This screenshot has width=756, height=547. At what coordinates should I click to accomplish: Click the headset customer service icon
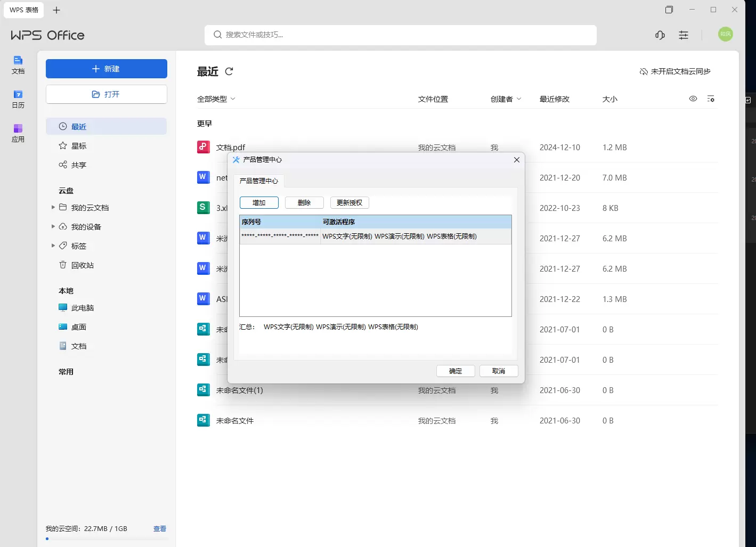tap(660, 35)
